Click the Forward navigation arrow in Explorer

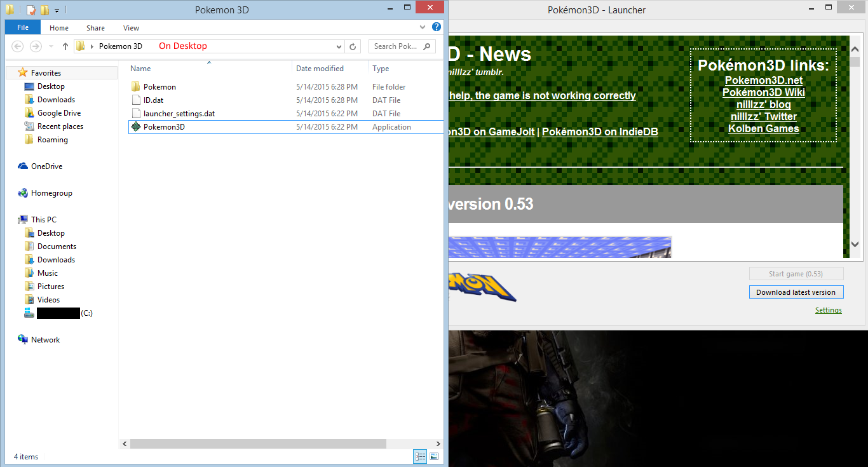[36, 46]
